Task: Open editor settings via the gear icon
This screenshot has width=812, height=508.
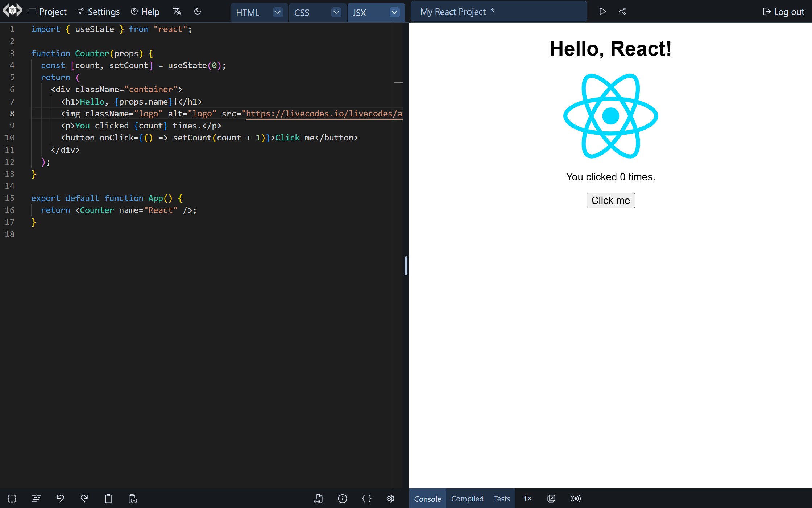Action: tap(391, 499)
